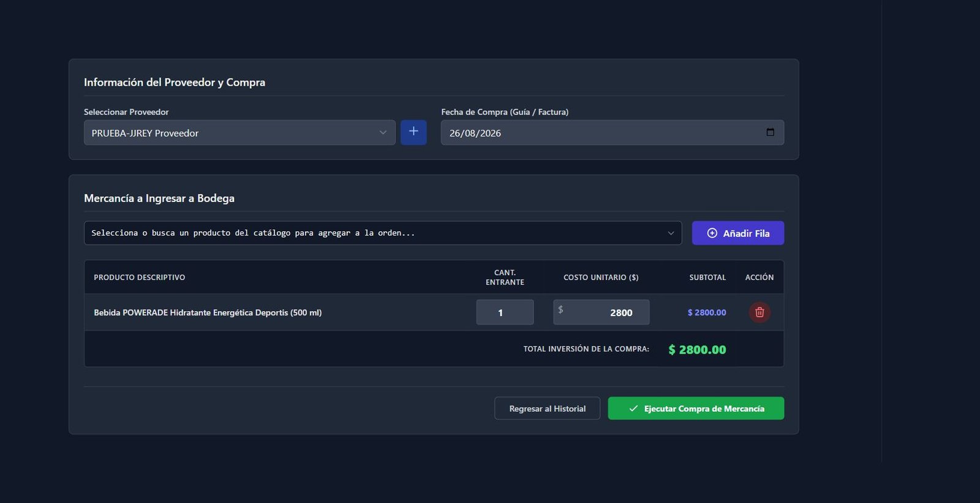Open the calendar picker on the purchase date
The width and height of the screenshot is (980, 503).
pyautogui.click(x=770, y=132)
